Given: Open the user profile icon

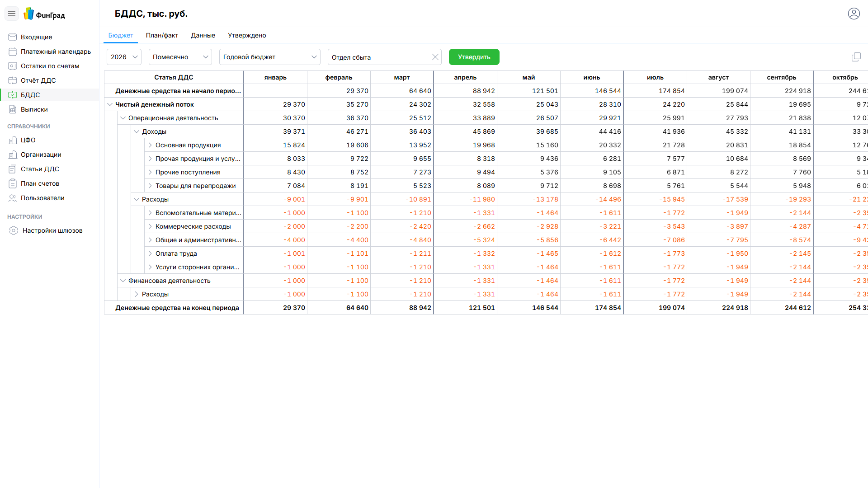Looking at the screenshot, I should 854,14.
